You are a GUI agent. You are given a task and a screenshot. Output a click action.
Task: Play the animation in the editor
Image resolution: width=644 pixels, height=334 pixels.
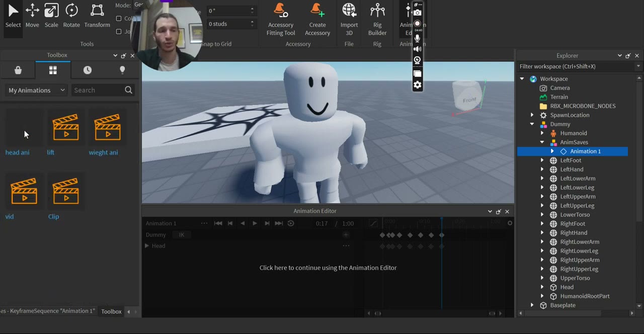[255, 223]
